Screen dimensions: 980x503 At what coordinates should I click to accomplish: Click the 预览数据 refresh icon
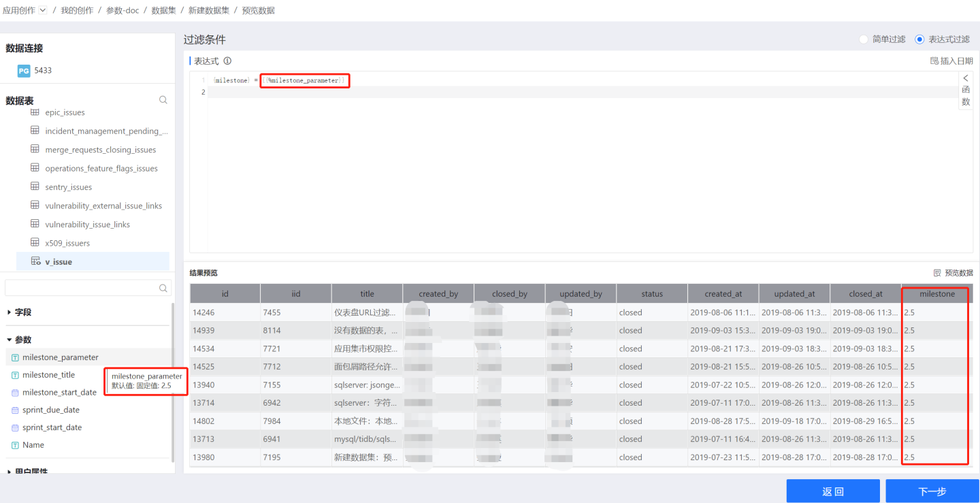pyautogui.click(x=937, y=273)
